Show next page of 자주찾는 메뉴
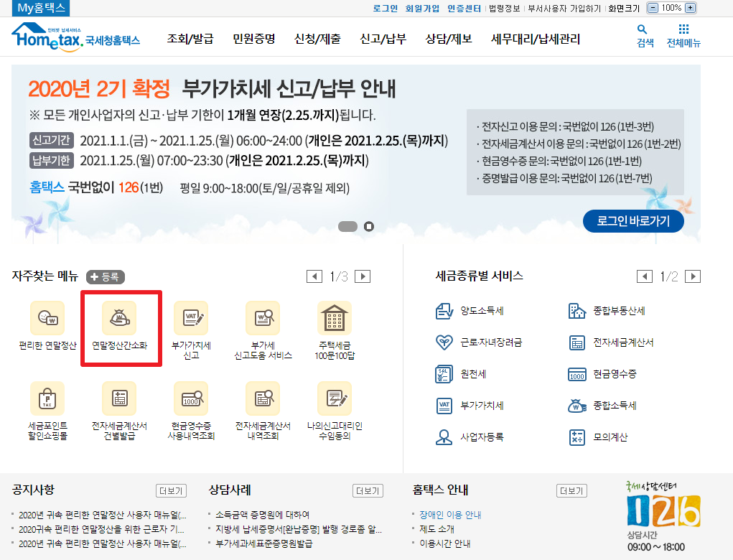Viewport: 733px width, 560px height. (x=363, y=276)
